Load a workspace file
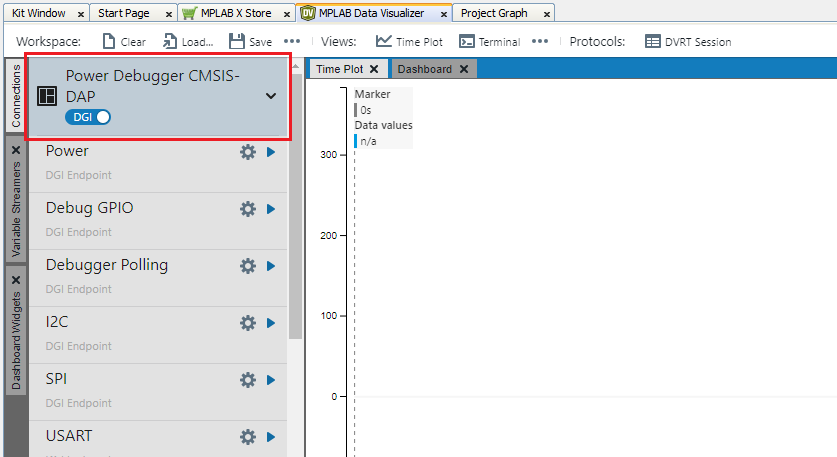 188,42
